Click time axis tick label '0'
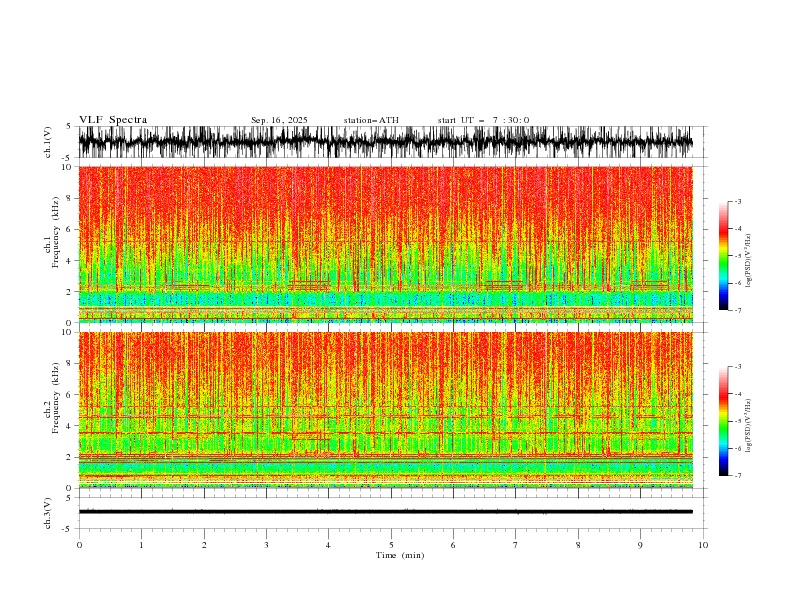 79,545
